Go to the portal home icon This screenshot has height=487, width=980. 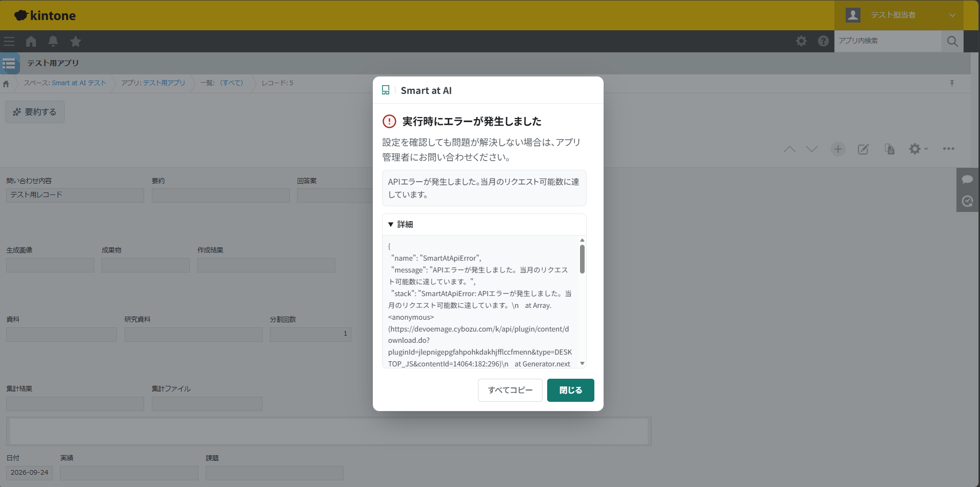click(31, 42)
